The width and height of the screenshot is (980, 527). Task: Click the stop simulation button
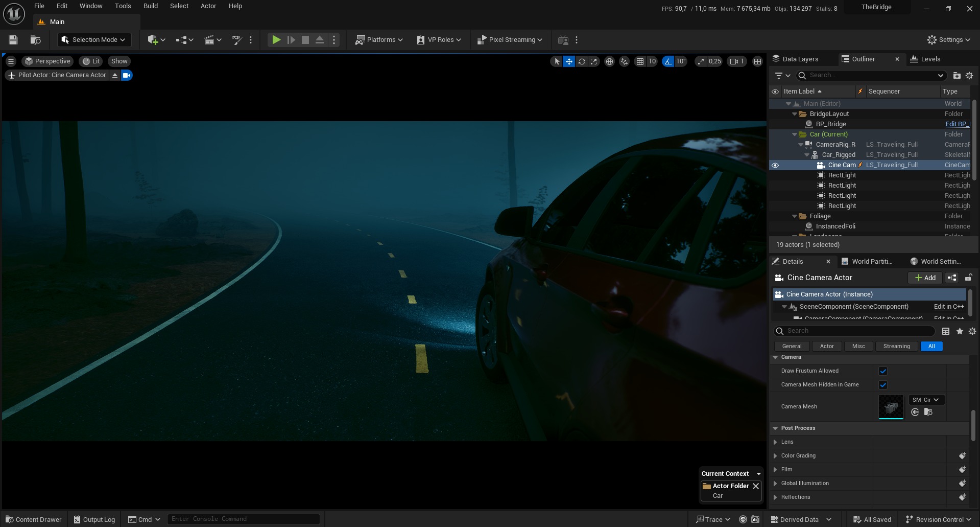coord(305,40)
